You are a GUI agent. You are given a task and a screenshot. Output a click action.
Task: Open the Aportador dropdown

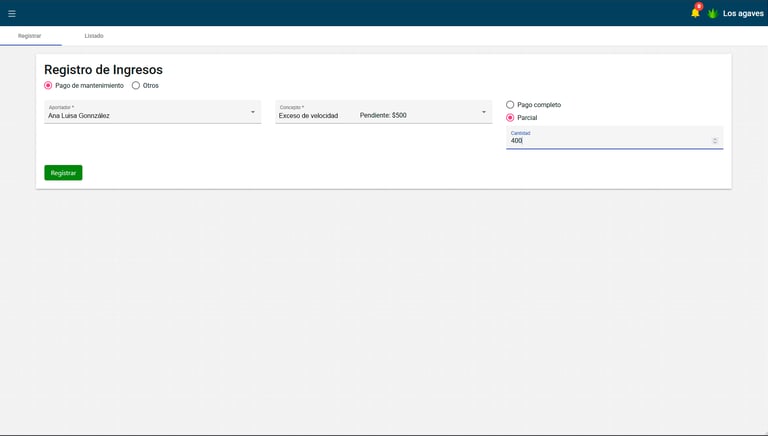(x=152, y=112)
